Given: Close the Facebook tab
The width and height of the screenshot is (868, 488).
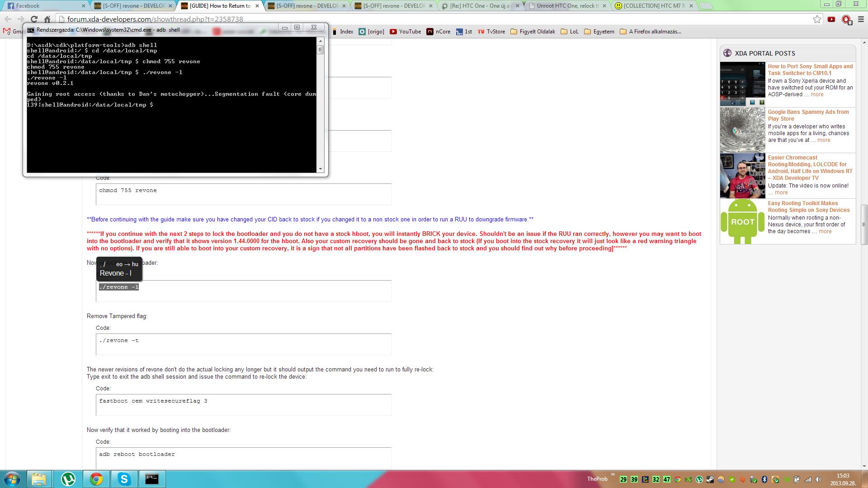Looking at the screenshot, I should point(84,6).
